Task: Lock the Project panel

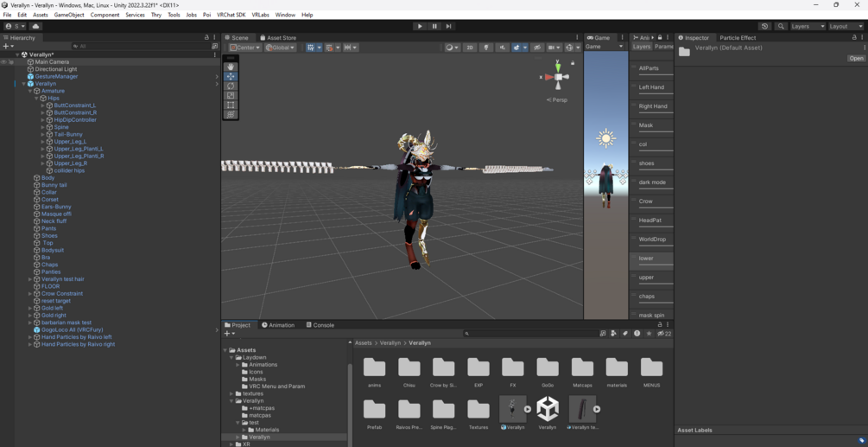Action: point(660,324)
